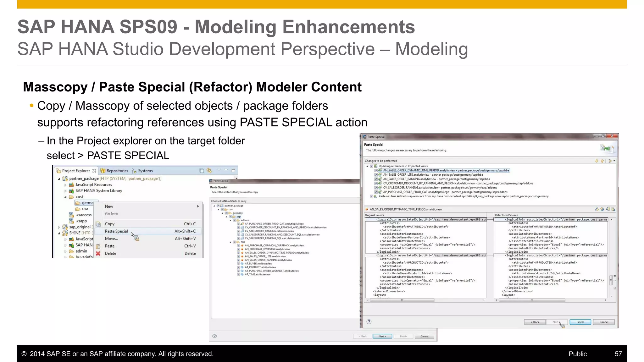Click Next > in the artifact selection dialog
Screen dimensions: 644x362
click(x=382, y=336)
